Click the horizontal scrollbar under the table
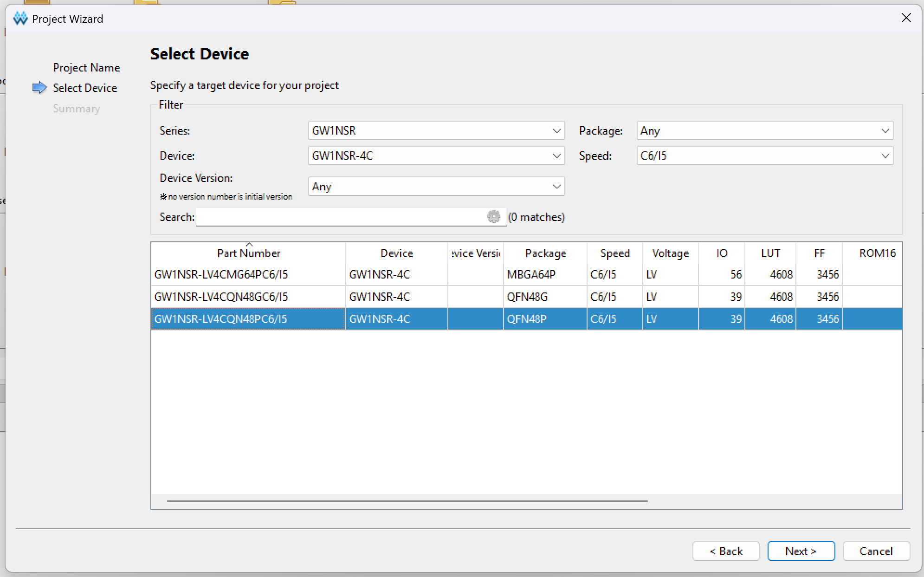This screenshot has height=577, width=924. pos(407,501)
